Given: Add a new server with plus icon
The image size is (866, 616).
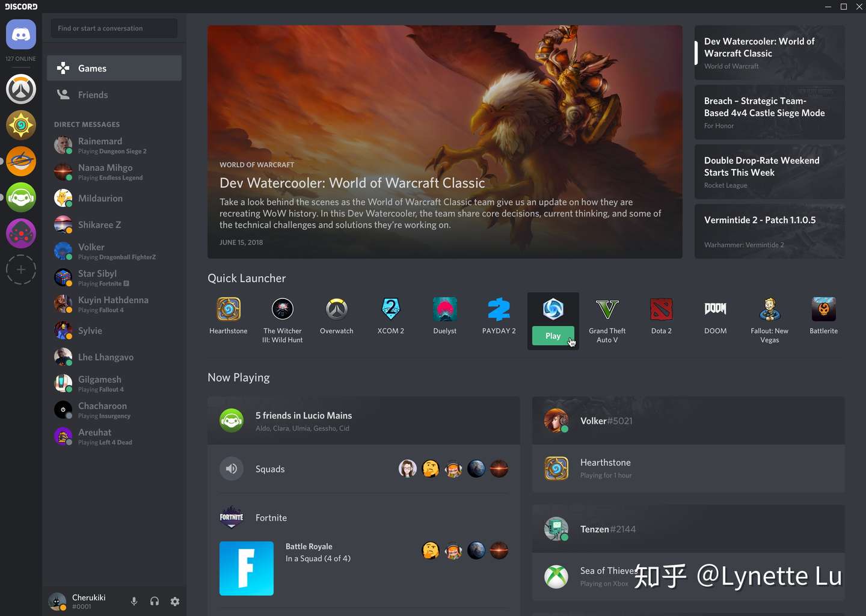Looking at the screenshot, I should (21, 269).
